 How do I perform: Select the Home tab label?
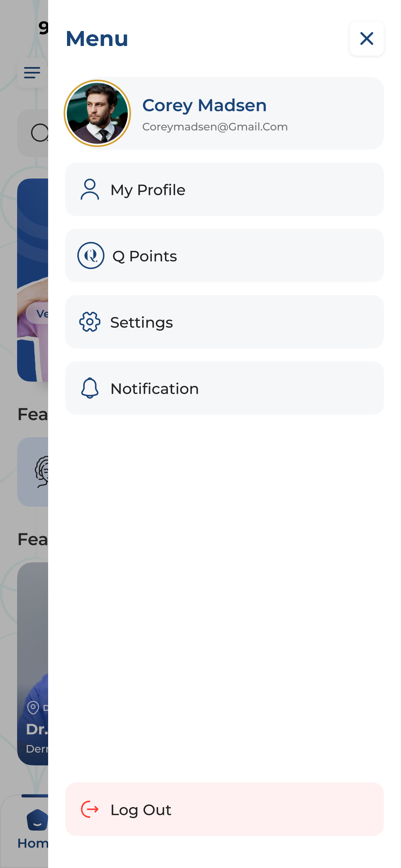tap(33, 843)
